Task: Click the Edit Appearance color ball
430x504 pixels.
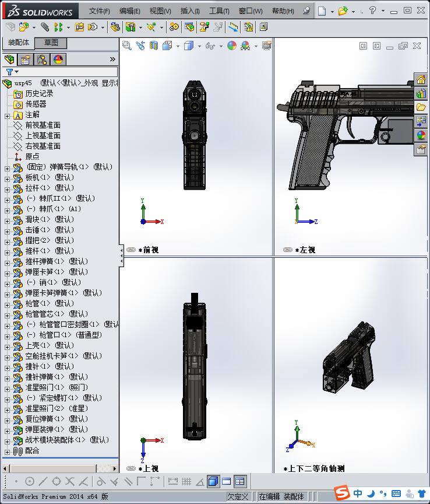Action: click(231, 45)
